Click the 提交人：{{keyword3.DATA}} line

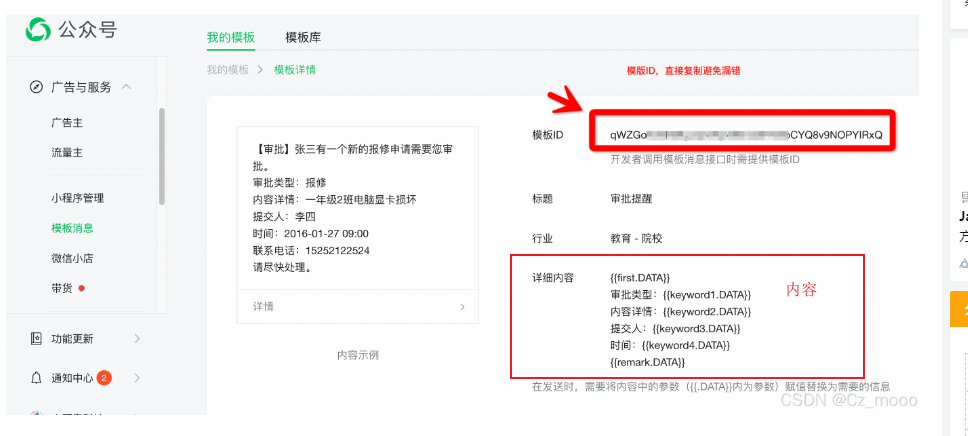(x=675, y=329)
